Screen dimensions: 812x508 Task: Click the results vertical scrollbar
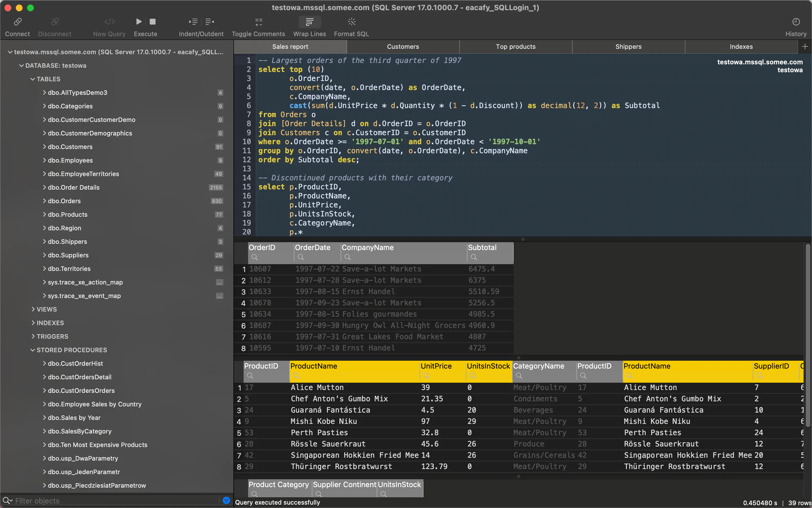pyautogui.click(x=808, y=336)
